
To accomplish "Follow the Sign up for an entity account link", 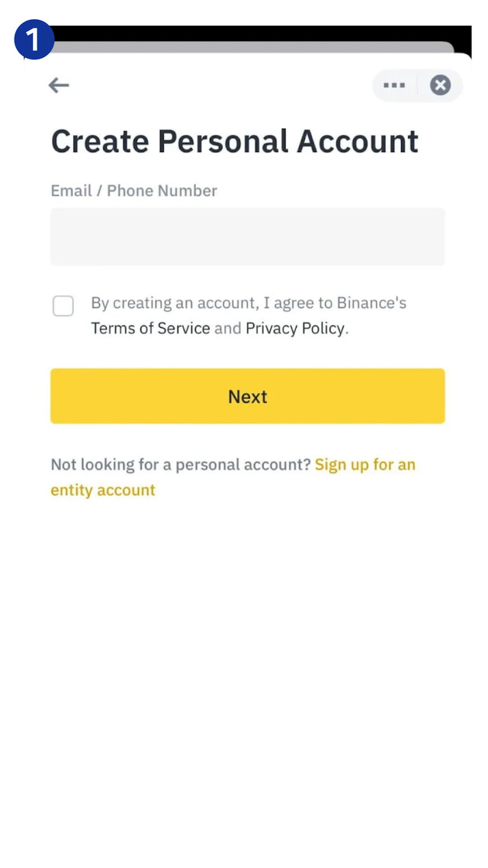I will point(364,465).
